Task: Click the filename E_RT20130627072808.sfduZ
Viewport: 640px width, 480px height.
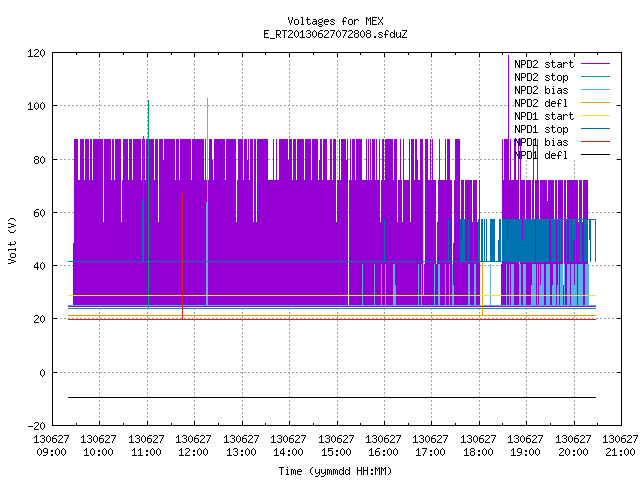Action: point(335,34)
